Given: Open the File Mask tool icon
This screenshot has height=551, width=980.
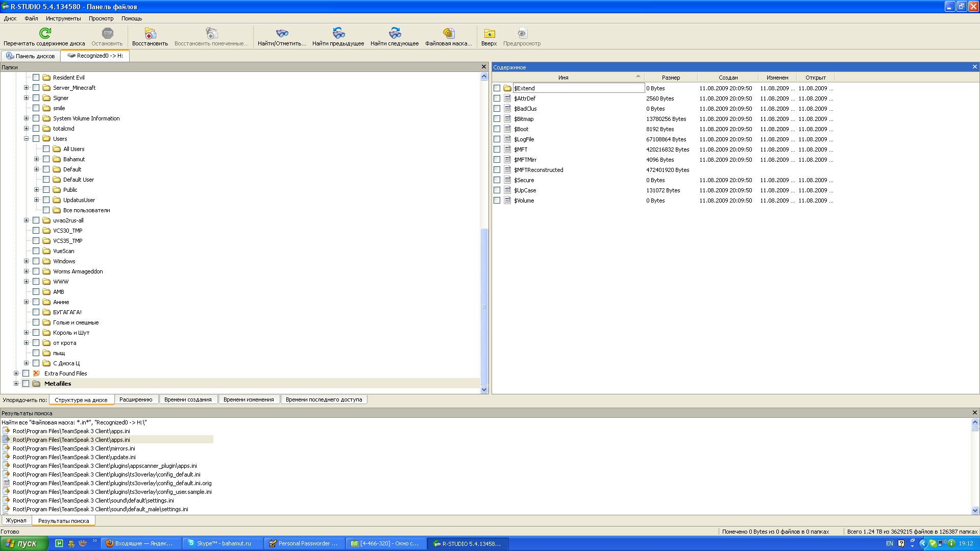Looking at the screenshot, I should (x=449, y=33).
